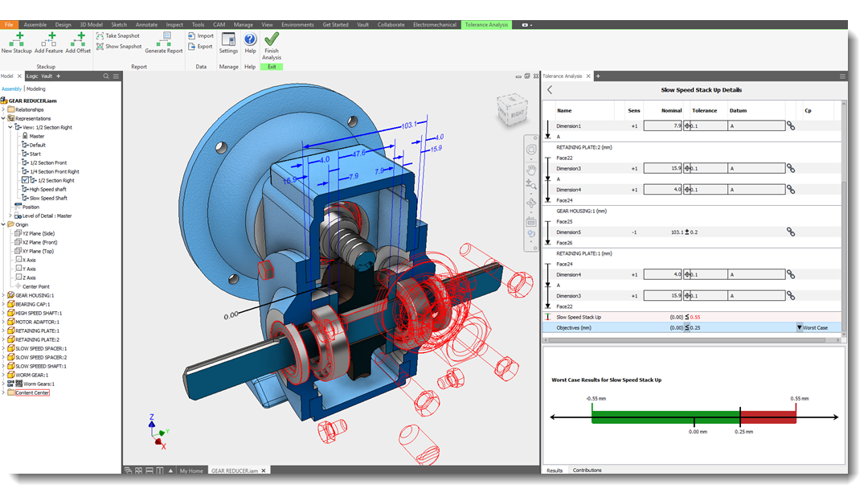The height and width of the screenshot is (497, 868).
Task: Create a New Stackup
Action: 16,43
